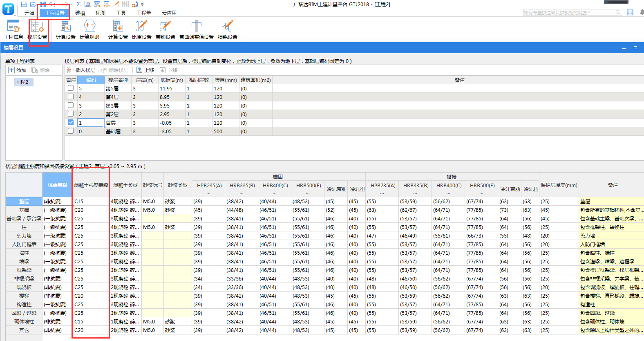
Task: Click the 添加 plus icon in project list
Action: coord(11,70)
